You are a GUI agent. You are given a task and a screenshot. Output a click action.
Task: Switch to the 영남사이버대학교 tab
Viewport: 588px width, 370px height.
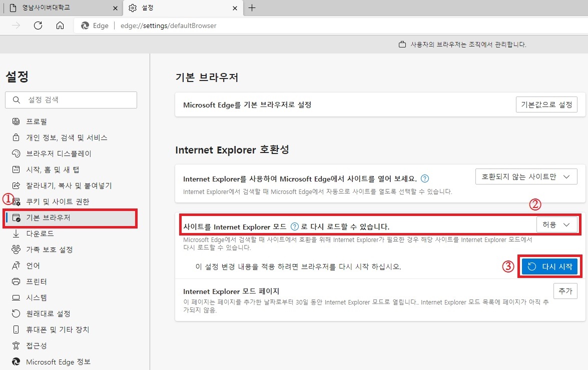63,8
